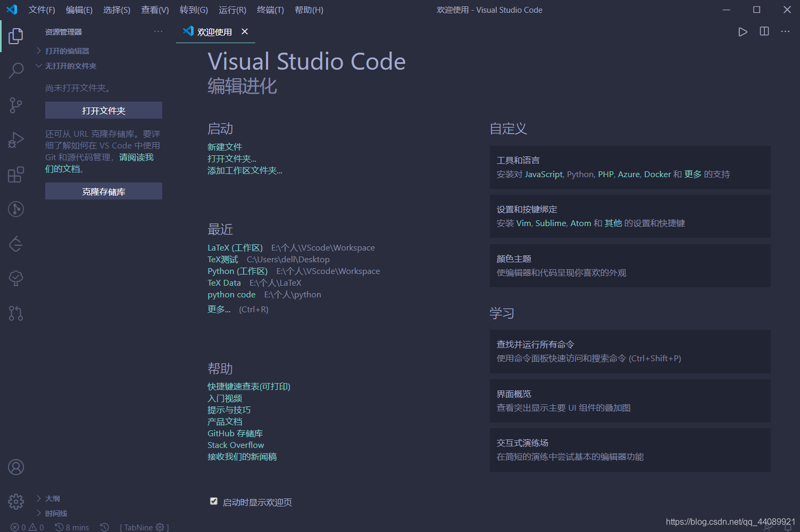Open editor more actions ellipsis at top right

point(785,31)
